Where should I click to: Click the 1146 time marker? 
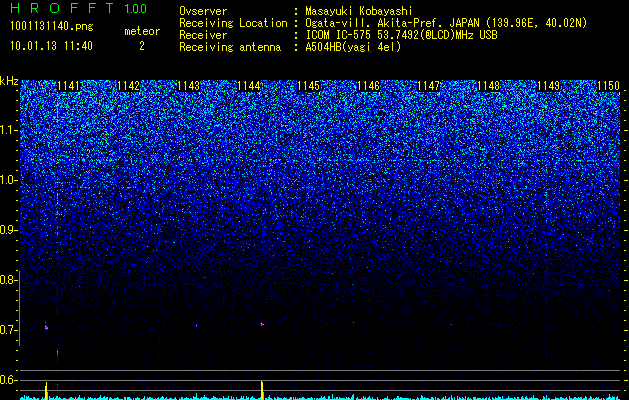click(x=369, y=86)
